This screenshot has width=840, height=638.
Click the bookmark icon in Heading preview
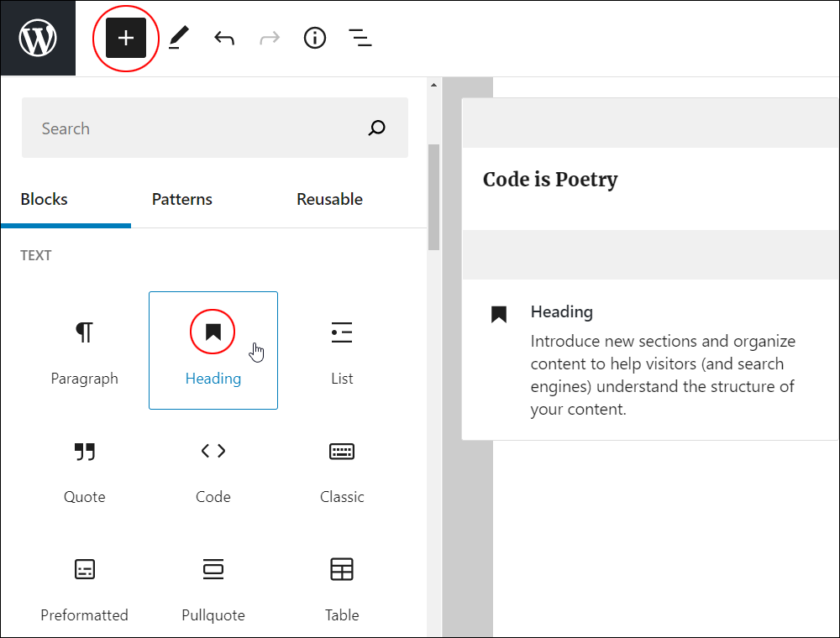pos(499,314)
